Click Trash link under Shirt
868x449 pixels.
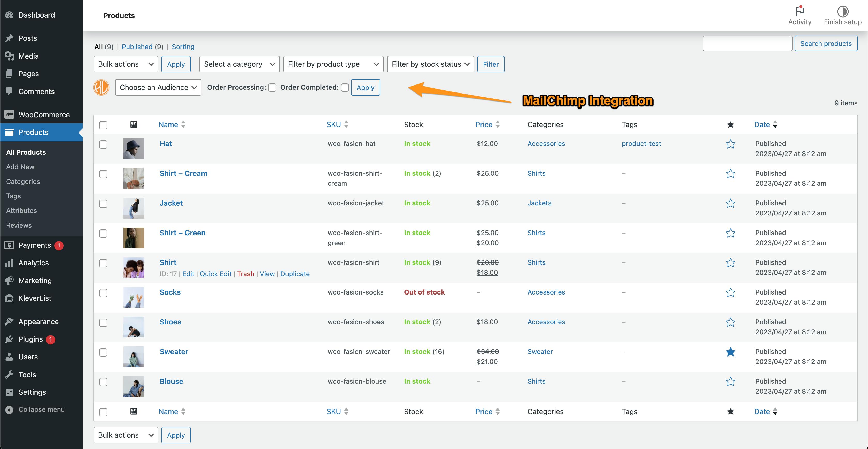[x=246, y=274]
